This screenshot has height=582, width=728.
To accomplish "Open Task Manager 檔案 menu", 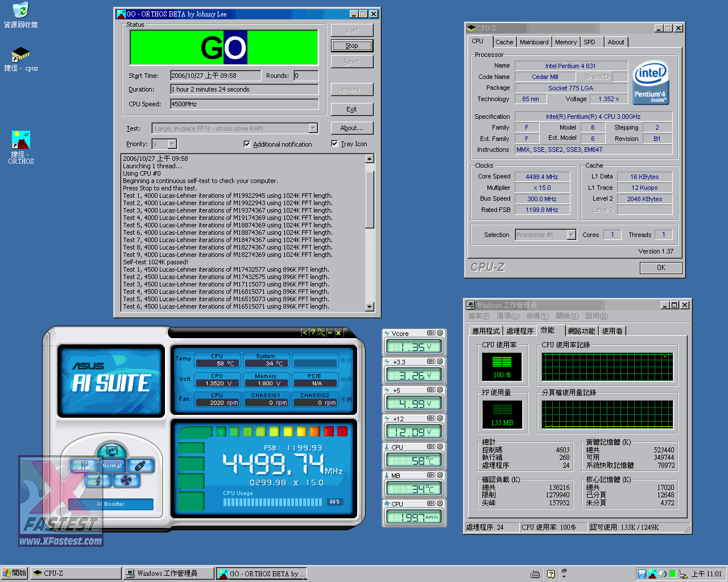I will 478,316.
